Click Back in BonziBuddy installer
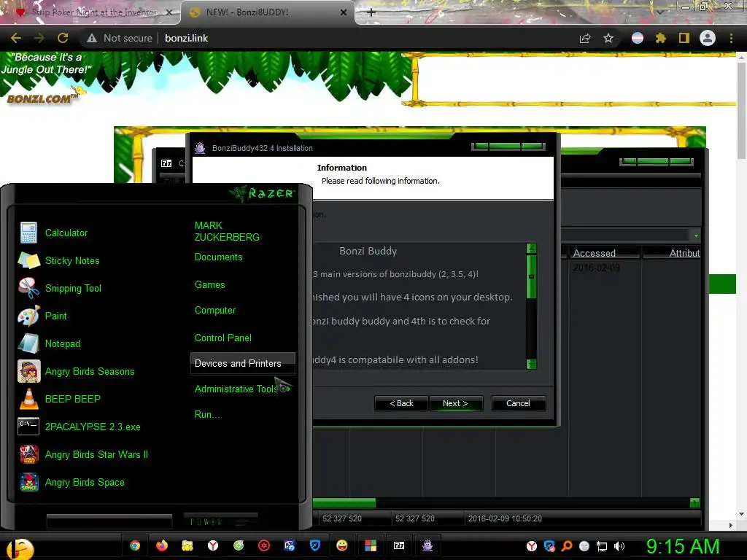The image size is (747, 560). tap(401, 403)
